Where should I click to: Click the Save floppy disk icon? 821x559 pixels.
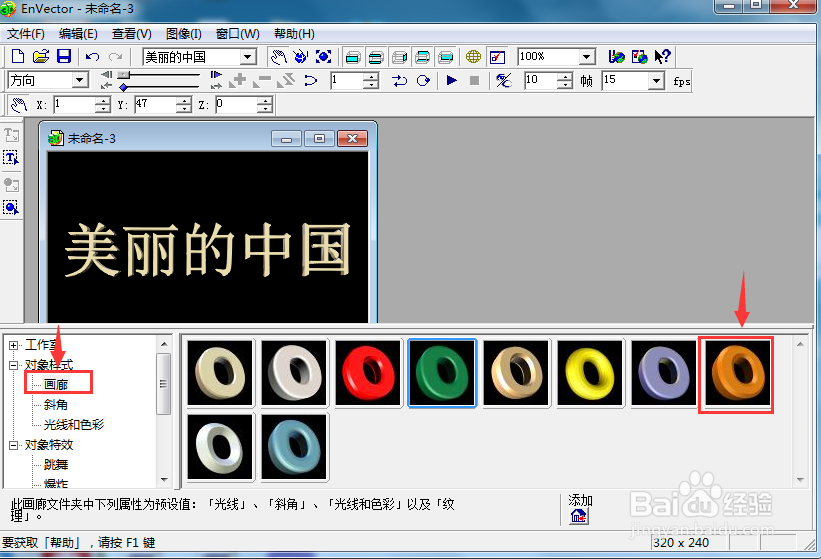click(64, 57)
